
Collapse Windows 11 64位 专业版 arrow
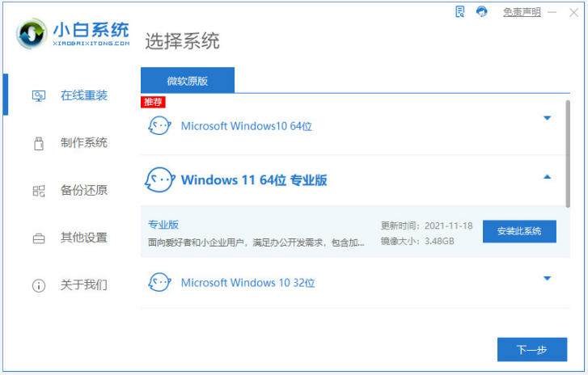click(x=547, y=177)
